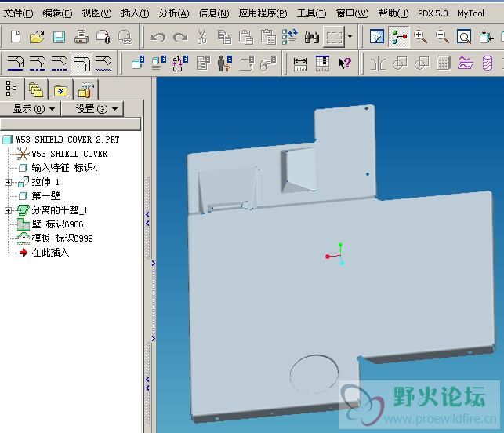Select the 输入特征 标识4 feature
504x433 pixels.
(64, 168)
